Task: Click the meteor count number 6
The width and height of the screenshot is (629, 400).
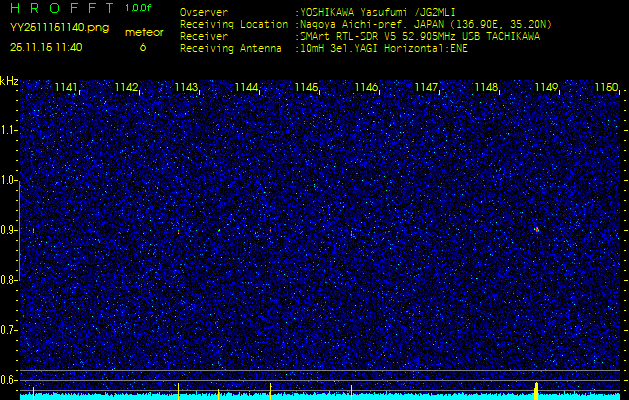Action: (142, 47)
